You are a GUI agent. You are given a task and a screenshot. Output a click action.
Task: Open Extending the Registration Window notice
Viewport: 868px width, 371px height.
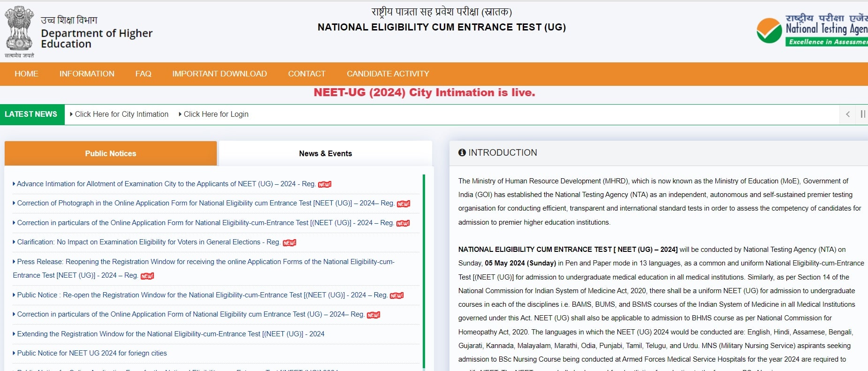tap(171, 334)
